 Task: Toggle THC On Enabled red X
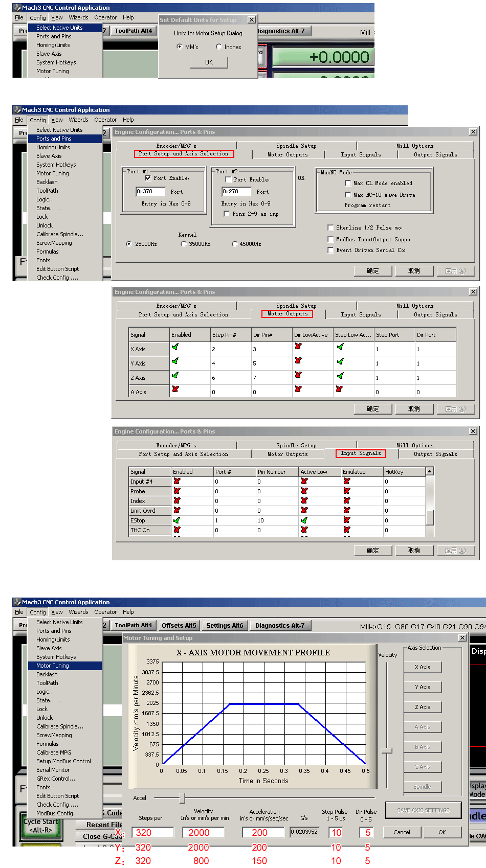pyautogui.click(x=177, y=530)
